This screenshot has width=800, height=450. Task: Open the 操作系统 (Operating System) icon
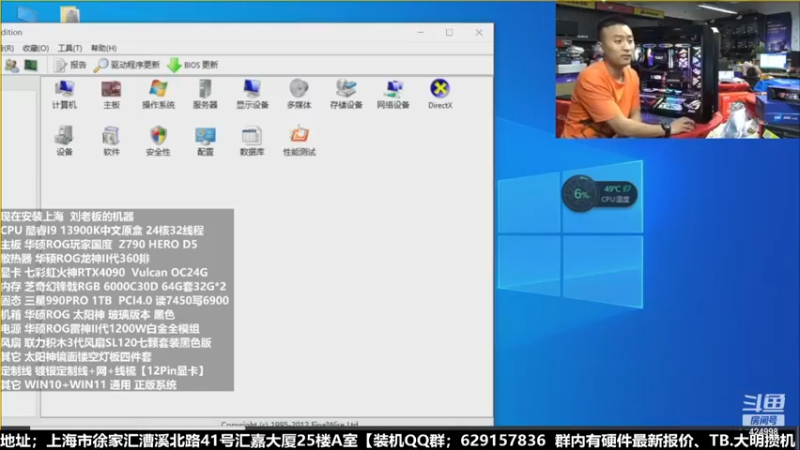point(158,94)
